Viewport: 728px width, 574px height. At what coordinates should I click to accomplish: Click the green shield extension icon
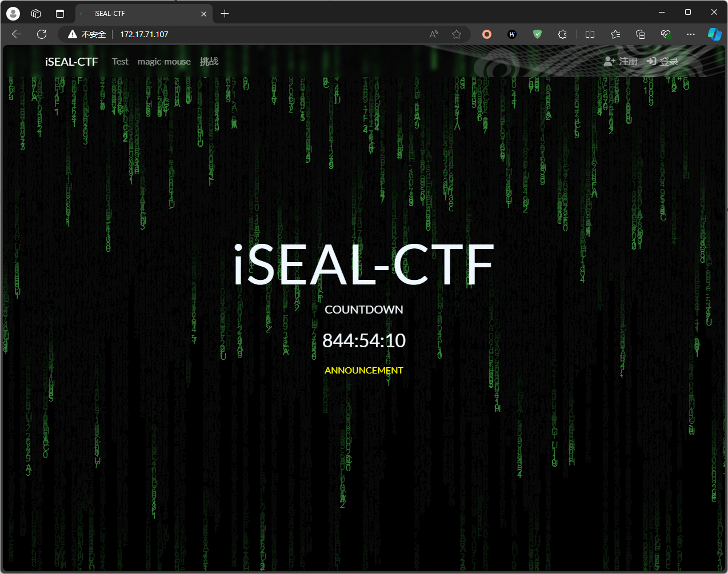click(537, 34)
